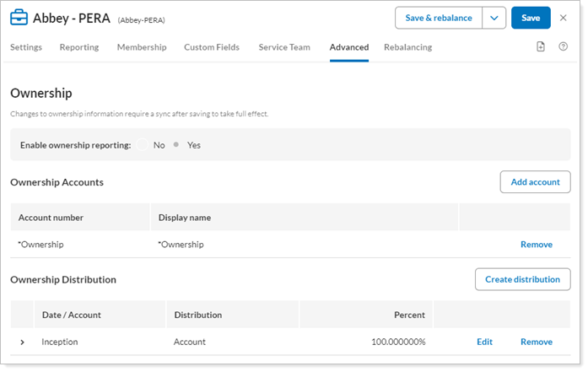Open the Save & rebalance dropdown arrow
588x372 pixels.
494,18
